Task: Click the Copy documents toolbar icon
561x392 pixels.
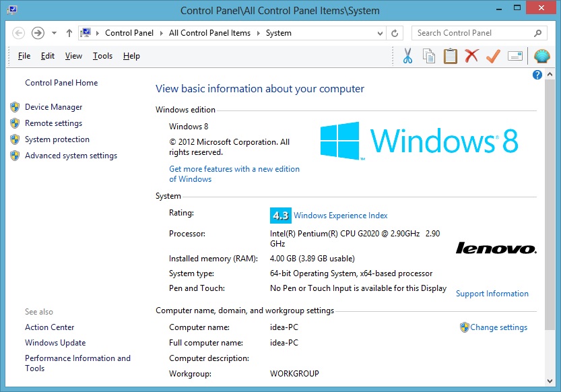Action: (x=429, y=56)
